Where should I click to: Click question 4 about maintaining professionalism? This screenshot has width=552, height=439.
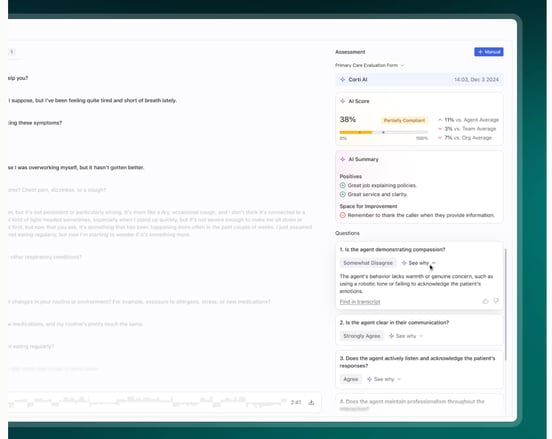412,405
